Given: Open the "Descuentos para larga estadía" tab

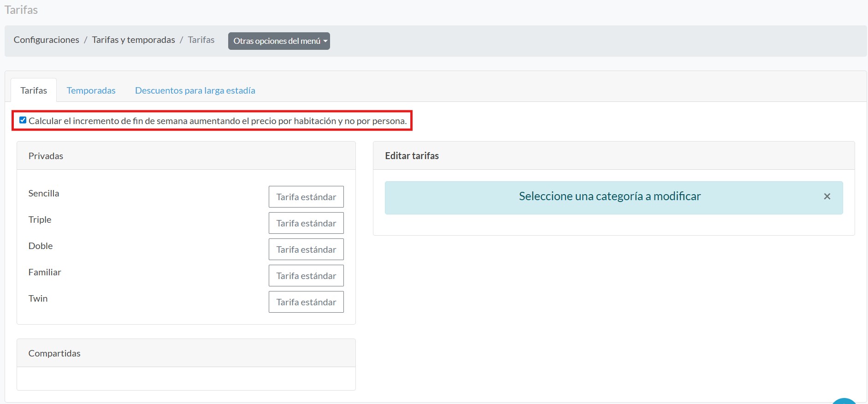Looking at the screenshot, I should 195,90.
